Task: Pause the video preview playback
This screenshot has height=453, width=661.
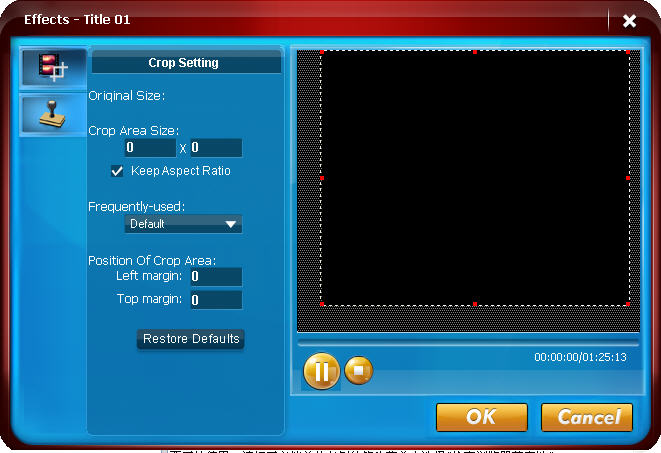Action: (x=321, y=372)
